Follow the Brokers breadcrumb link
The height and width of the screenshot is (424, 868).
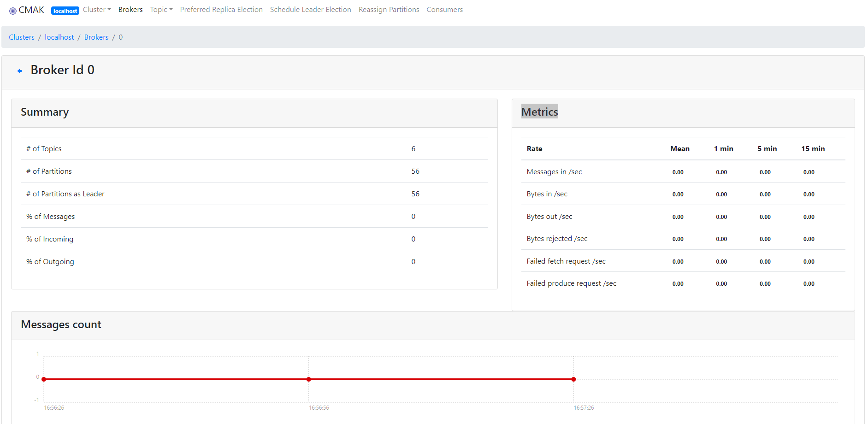[x=96, y=37]
